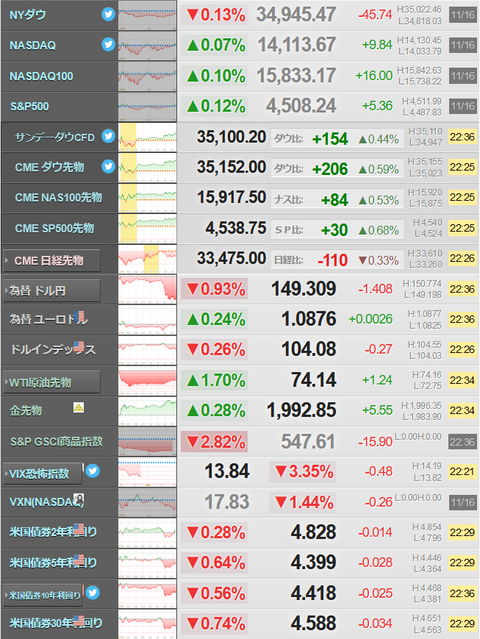This screenshot has height=639, width=480.
Task: Click the ドル円 rate 149.309
Action: click(x=304, y=289)
